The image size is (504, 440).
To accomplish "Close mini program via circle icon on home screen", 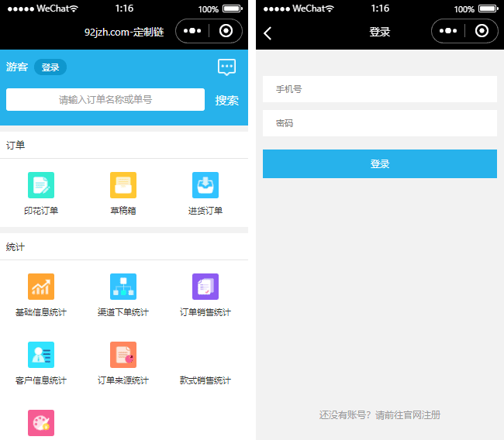I will [x=226, y=31].
